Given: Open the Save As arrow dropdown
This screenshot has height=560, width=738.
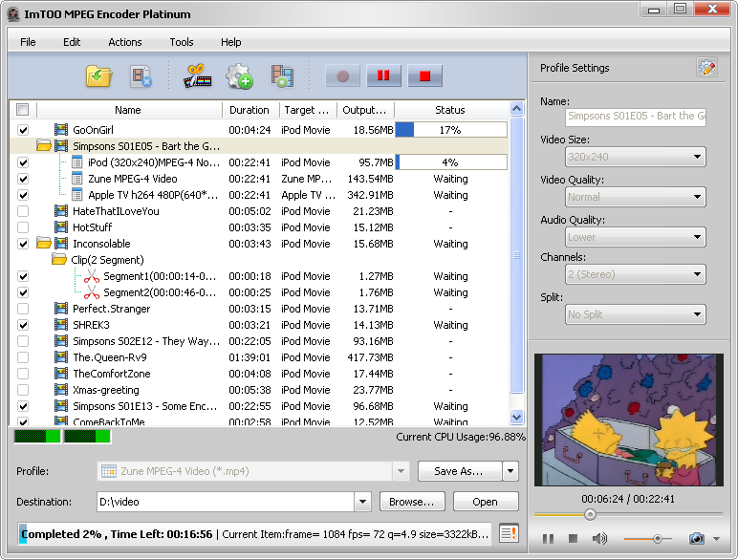Looking at the screenshot, I should (x=510, y=471).
